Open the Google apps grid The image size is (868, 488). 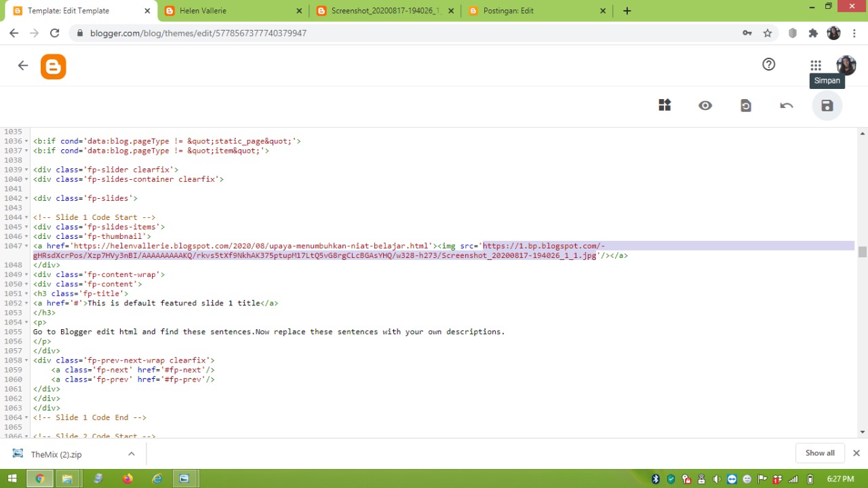(x=816, y=65)
